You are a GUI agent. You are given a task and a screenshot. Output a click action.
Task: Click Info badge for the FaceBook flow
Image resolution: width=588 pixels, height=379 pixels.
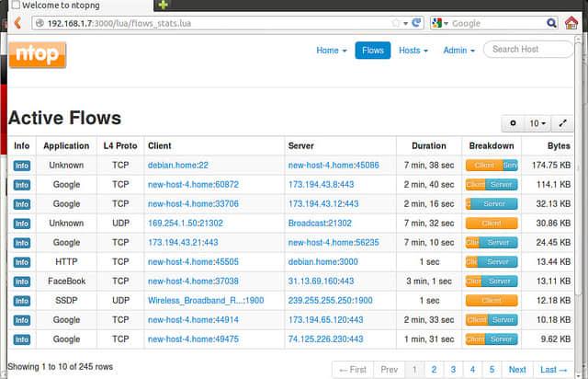coord(22,281)
